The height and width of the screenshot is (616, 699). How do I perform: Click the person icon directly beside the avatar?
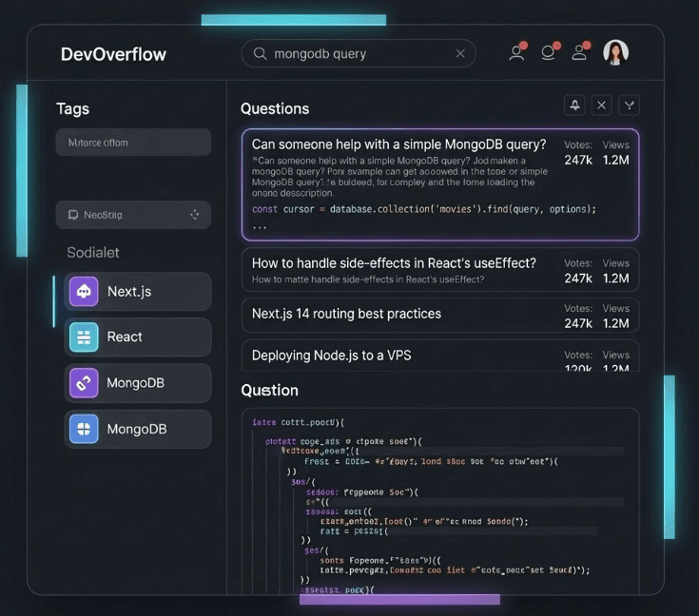(579, 53)
